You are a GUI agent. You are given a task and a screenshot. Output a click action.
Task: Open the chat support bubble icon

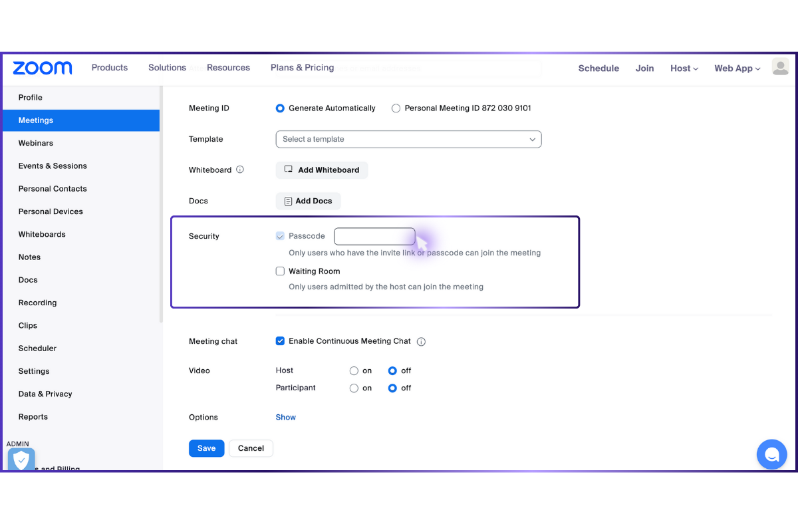click(771, 455)
